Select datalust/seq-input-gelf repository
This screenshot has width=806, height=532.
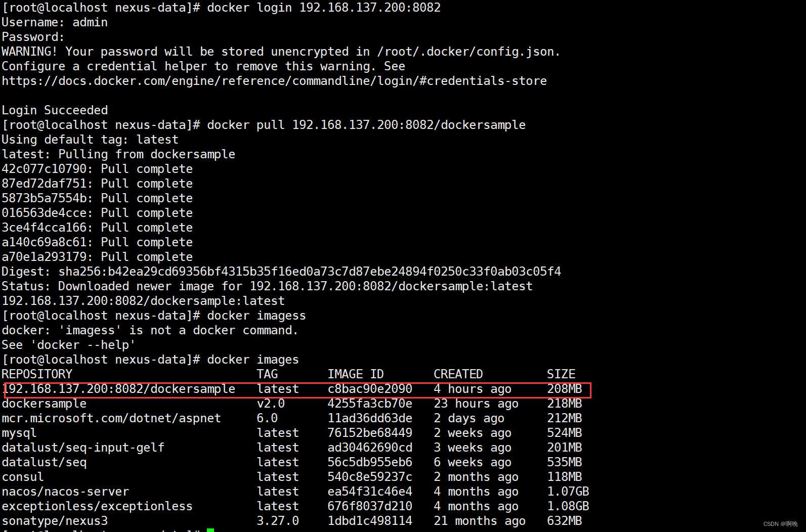[83, 448]
